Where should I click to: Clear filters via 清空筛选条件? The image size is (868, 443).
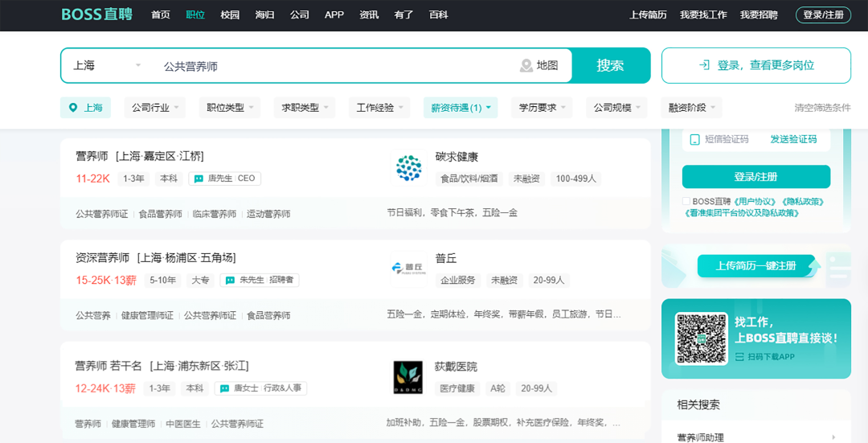pyautogui.click(x=821, y=108)
